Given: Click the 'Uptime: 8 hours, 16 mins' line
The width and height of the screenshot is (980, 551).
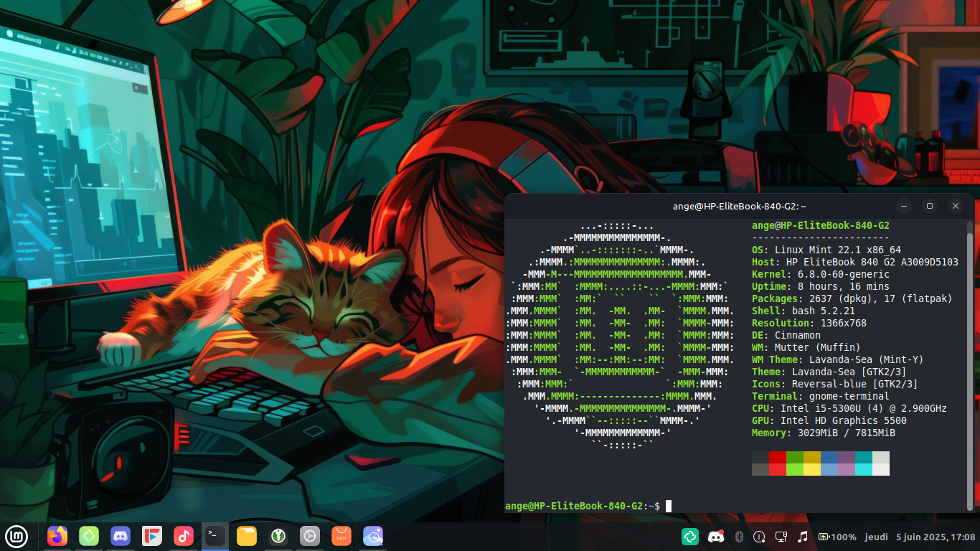Looking at the screenshot, I should [x=821, y=286].
